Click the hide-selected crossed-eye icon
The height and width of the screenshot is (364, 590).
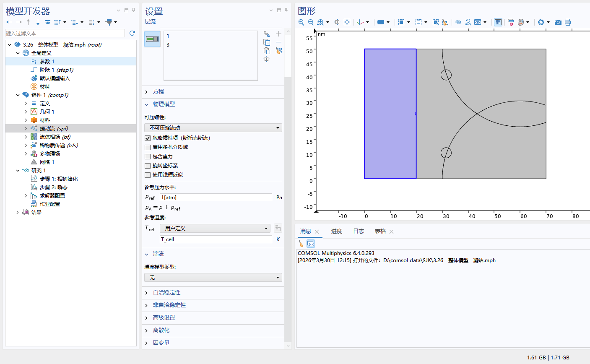[x=458, y=22]
